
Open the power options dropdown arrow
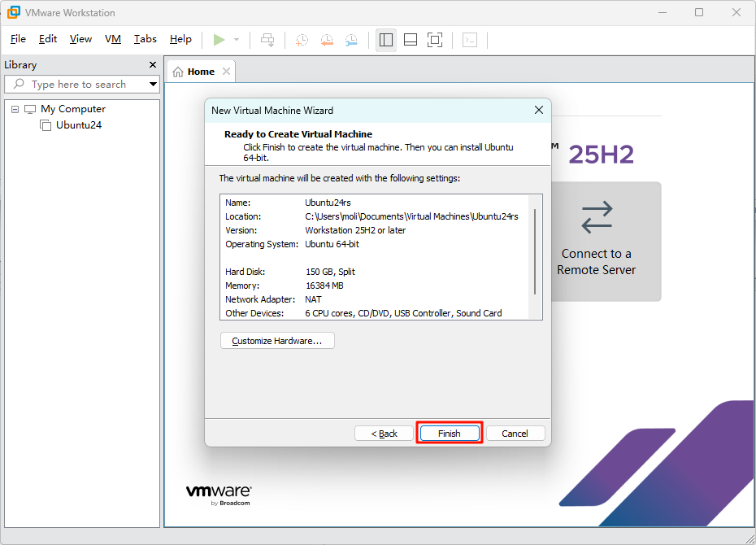[x=237, y=40]
